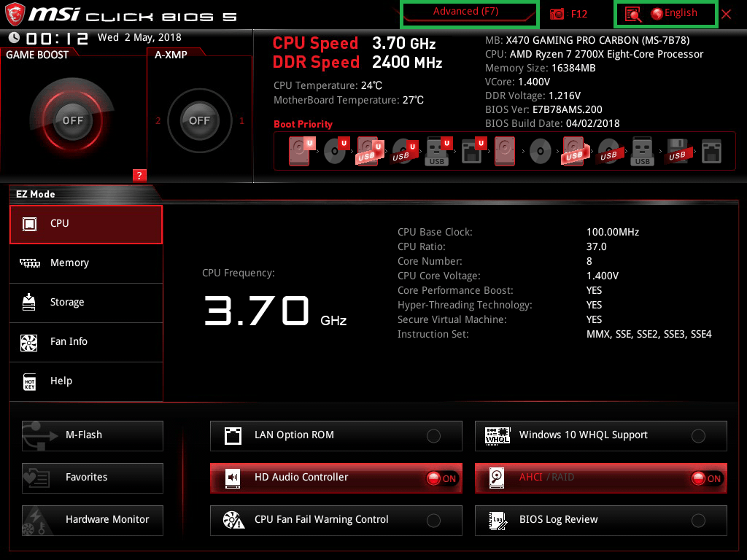Open the Help hotkey tab
Screen dimensions: 747x560
[86, 381]
